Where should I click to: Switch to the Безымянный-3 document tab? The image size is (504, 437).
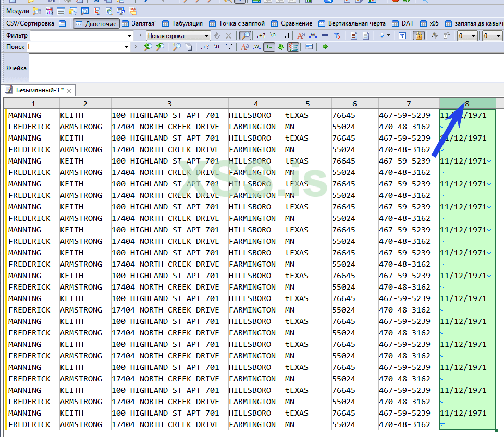tap(39, 90)
